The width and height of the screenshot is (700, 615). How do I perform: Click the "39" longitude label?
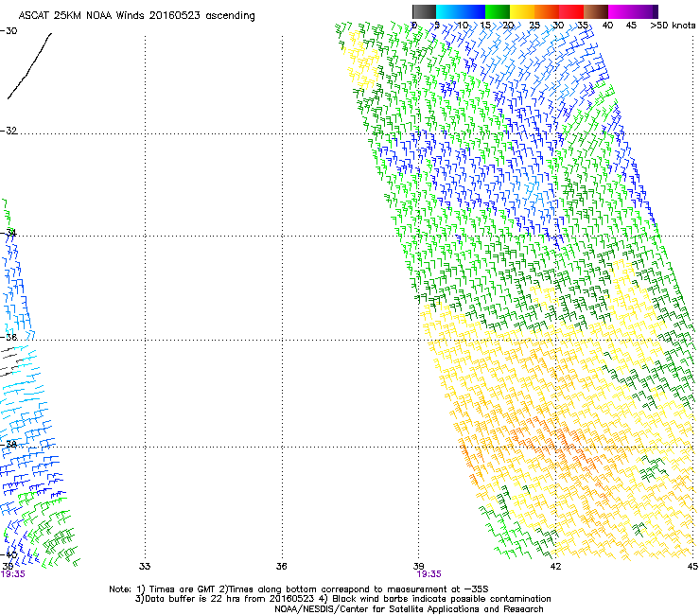(x=418, y=567)
